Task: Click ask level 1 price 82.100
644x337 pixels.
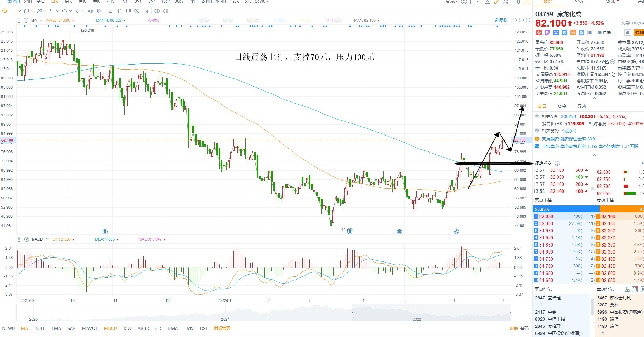Action: (x=608, y=216)
